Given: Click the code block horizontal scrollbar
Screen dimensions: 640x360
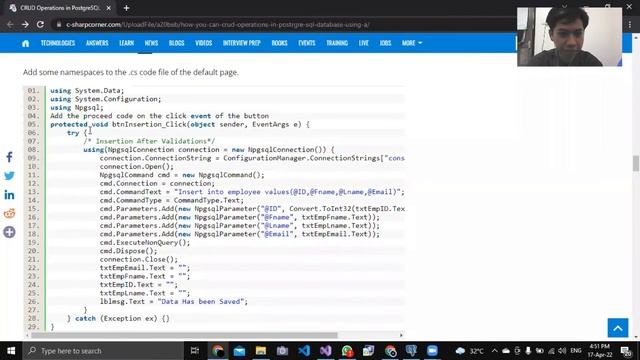Looking at the screenshot, I should (184, 335).
